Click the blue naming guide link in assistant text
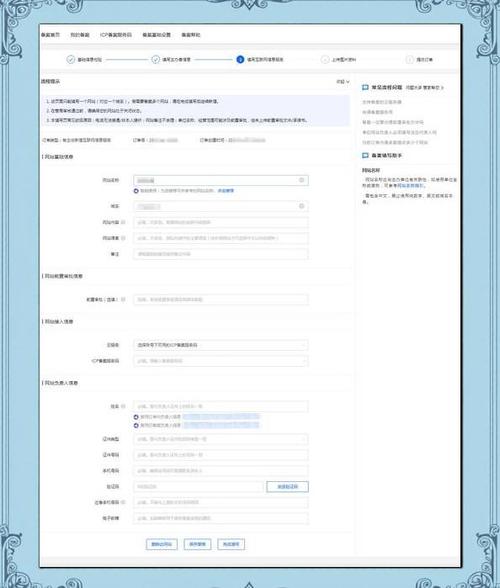 [410, 185]
